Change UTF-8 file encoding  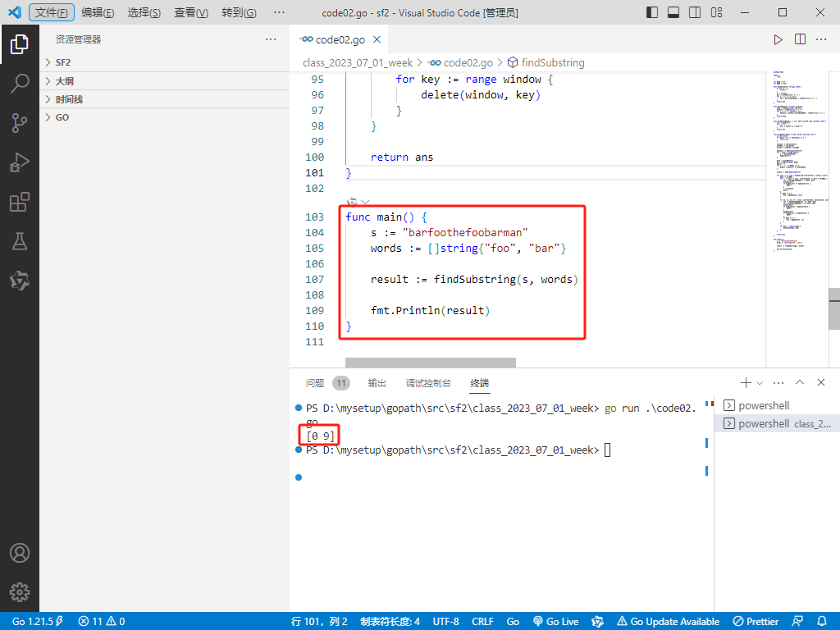pyautogui.click(x=445, y=622)
